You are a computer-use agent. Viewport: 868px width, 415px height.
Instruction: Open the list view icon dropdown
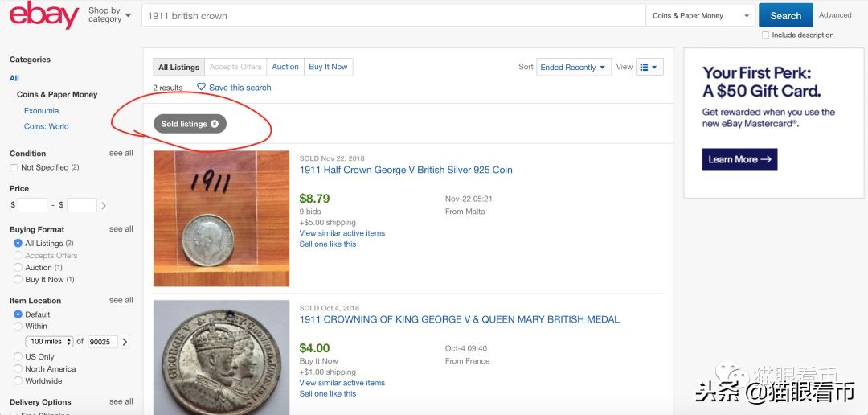(x=648, y=68)
